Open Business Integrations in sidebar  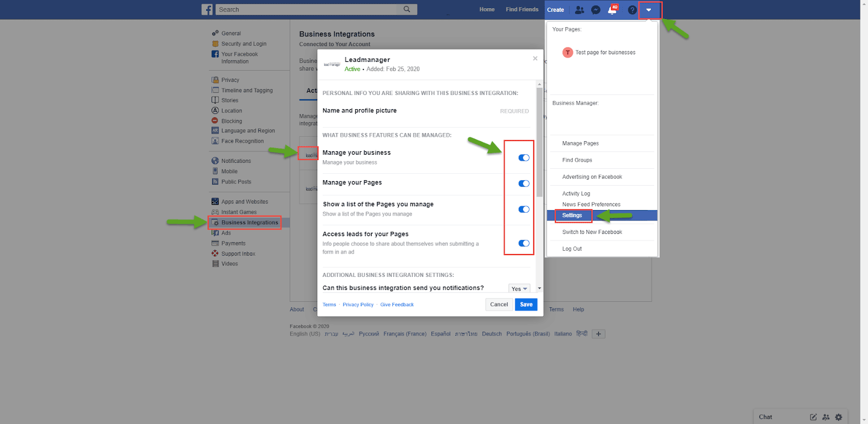[x=250, y=223]
